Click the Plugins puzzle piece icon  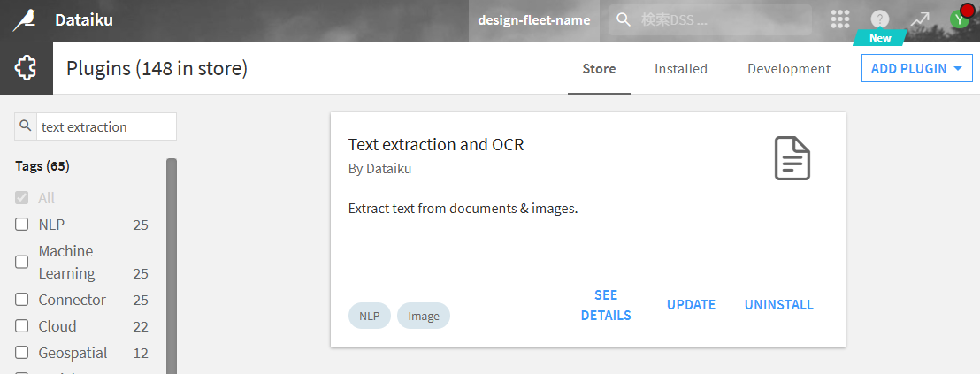(26, 68)
